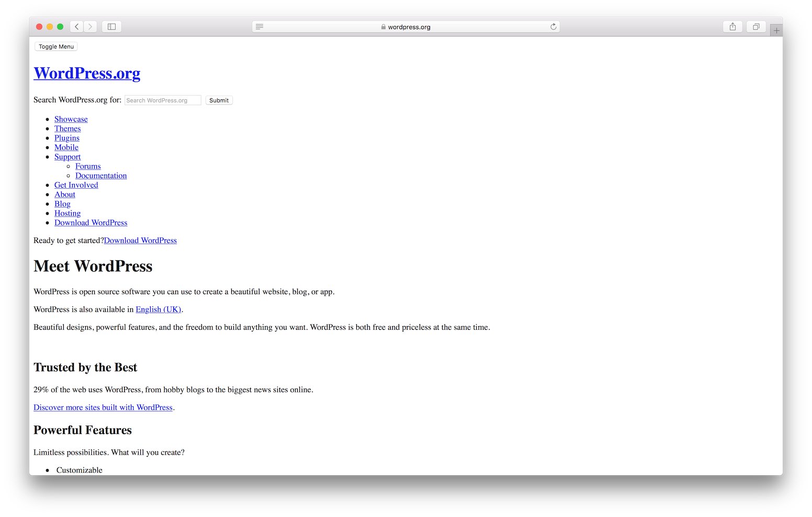
Task: Click the Submit search button
Action: pos(219,100)
